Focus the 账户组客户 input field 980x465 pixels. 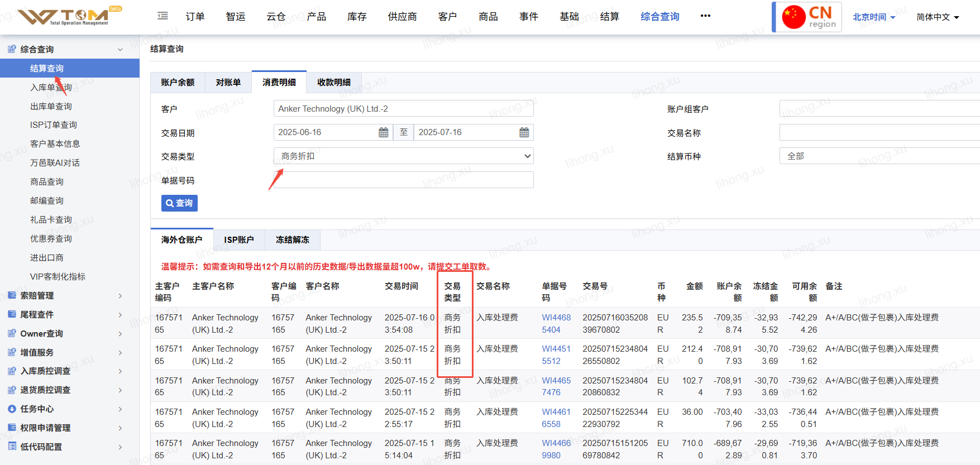point(879,108)
